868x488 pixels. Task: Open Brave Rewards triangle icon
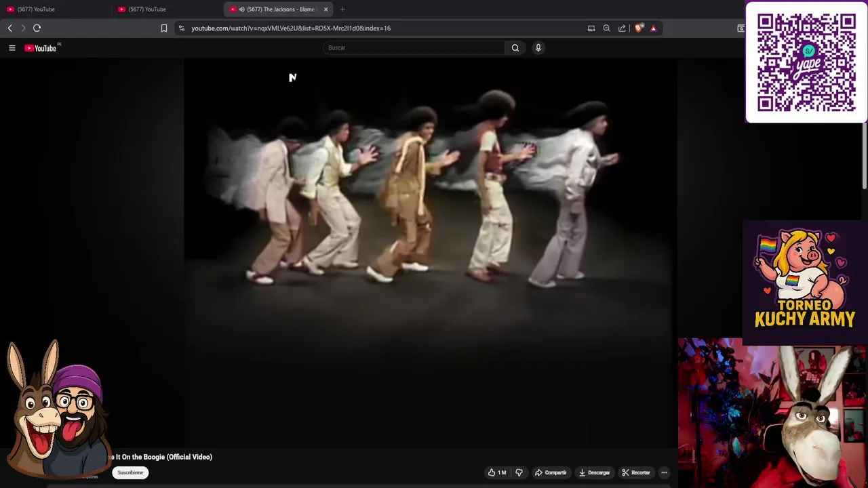coord(654,28)
